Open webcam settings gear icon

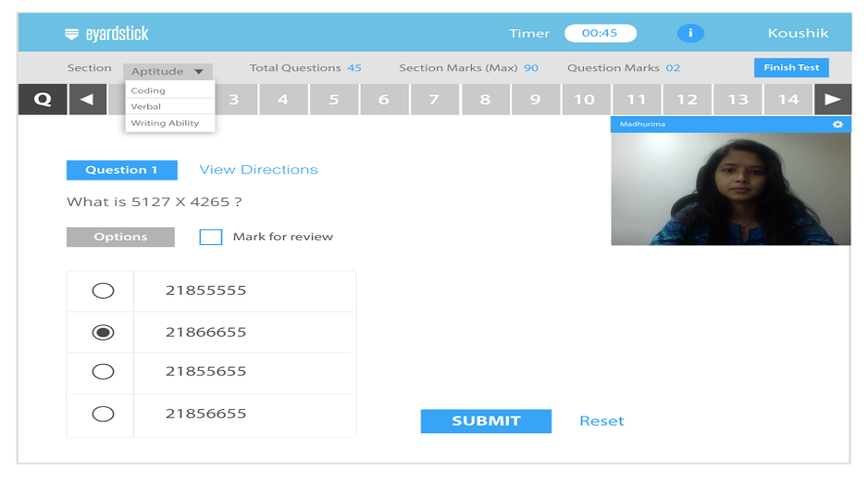pos(838,124)
